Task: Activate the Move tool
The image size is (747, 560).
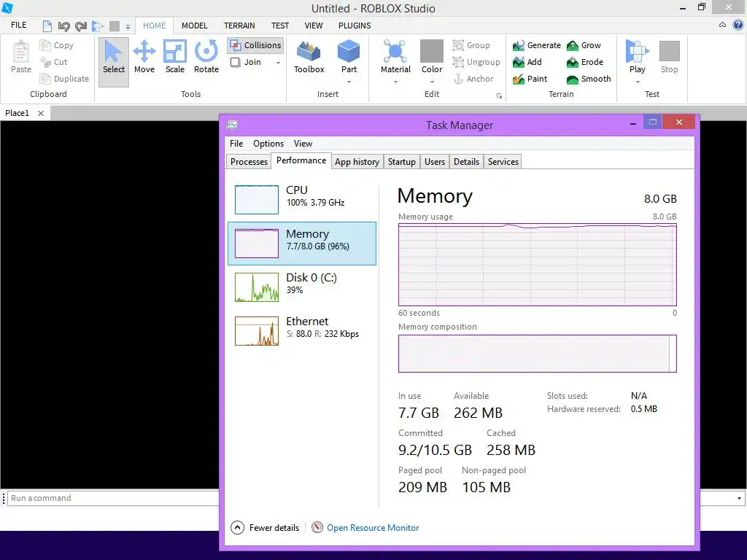Action: (x=144, y=57)
